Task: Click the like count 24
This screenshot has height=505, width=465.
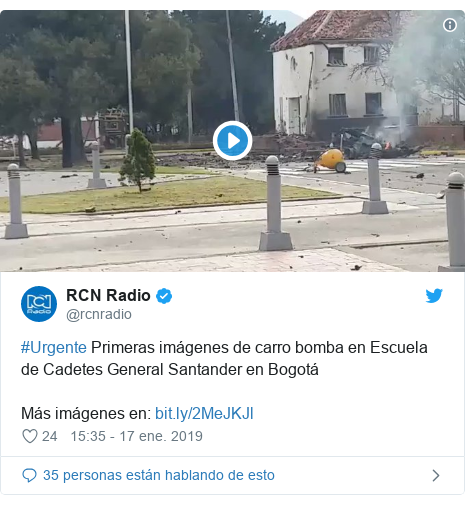Action: pos(50,436)
